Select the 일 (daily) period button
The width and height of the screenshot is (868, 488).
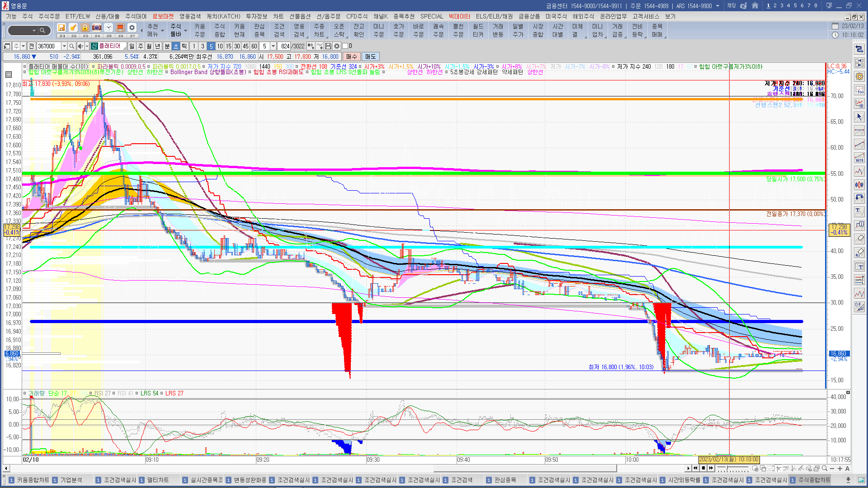click(x=132, y=46)
